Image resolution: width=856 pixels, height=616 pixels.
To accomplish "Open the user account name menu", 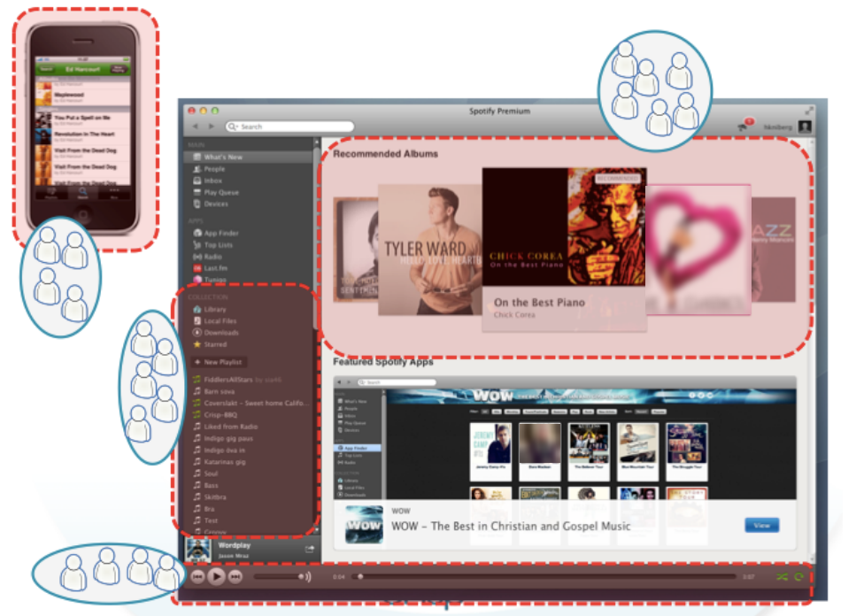I will pyautogui.click(x=777, y=127).
